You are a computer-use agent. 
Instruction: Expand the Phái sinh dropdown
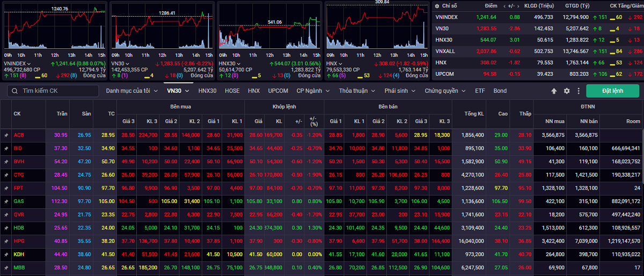[400, 91]
